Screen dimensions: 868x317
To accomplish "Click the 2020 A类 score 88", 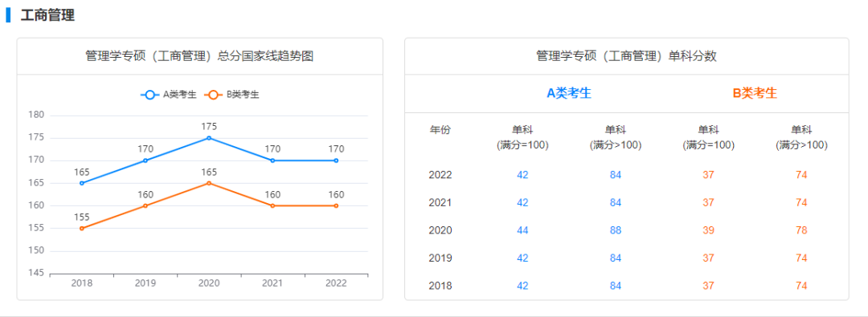I will point(616,230).
